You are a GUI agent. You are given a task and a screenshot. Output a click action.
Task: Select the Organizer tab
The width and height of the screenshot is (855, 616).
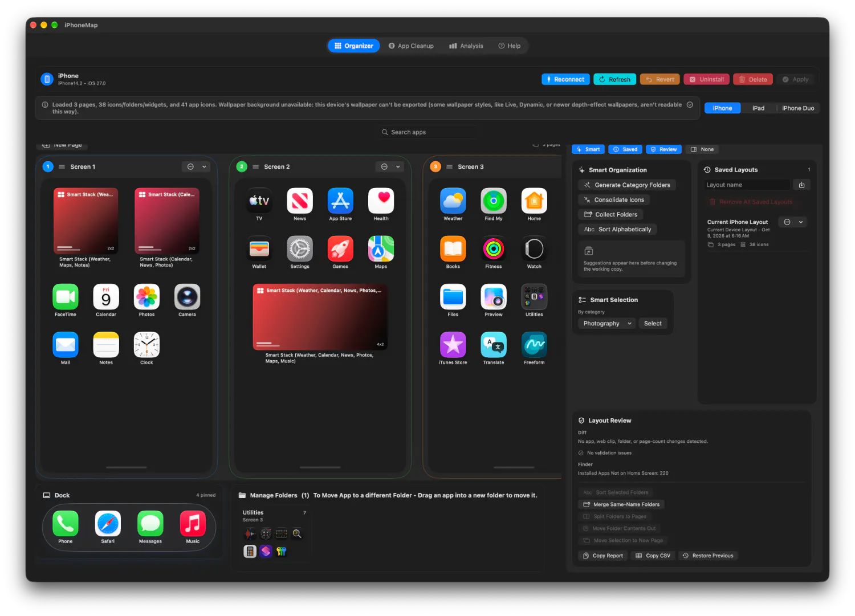[354, 46]
